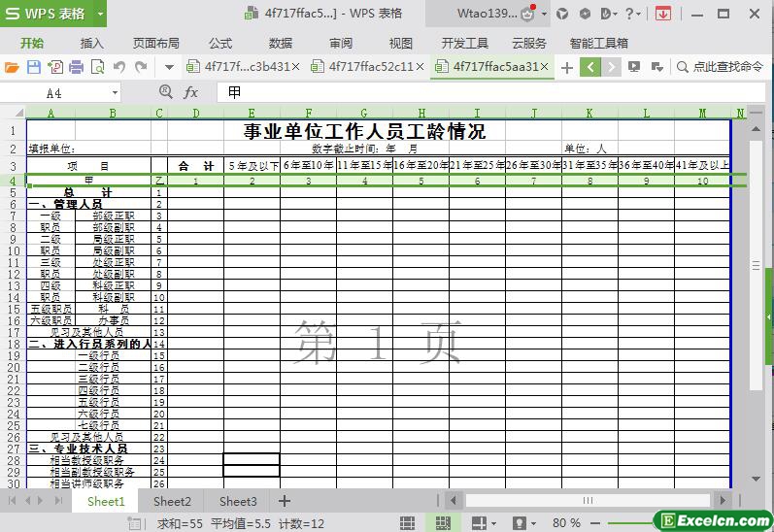Open the 页面布局 ribbon tab
Image resolution: width=774 pixels, height=532 pixels.
tap(156, 44)
